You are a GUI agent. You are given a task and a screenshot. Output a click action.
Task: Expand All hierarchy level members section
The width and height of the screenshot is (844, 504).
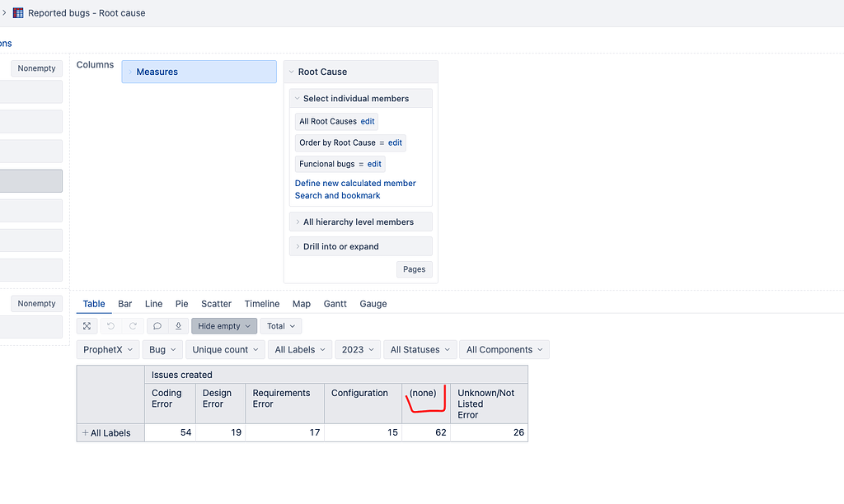[360, 222]
